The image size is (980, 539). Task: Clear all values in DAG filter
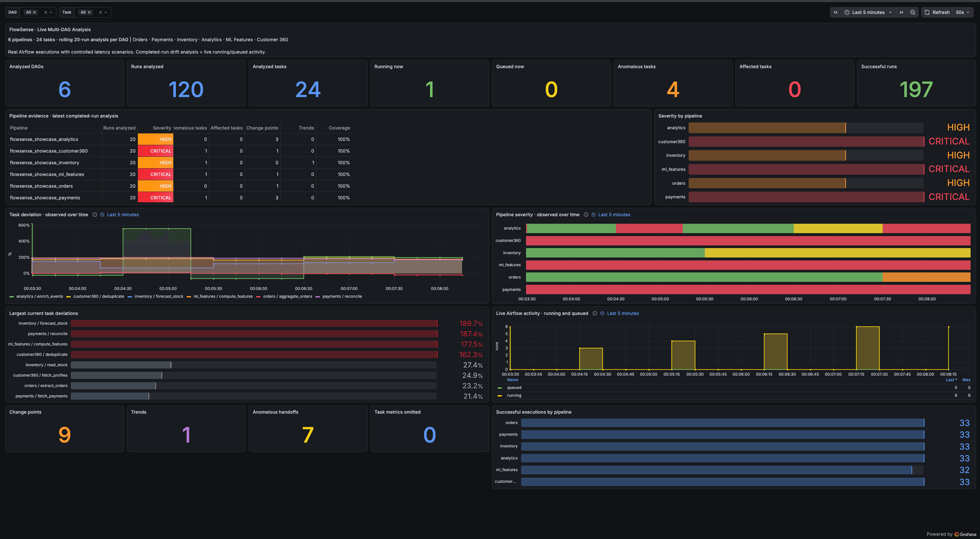tap(46, 12)
